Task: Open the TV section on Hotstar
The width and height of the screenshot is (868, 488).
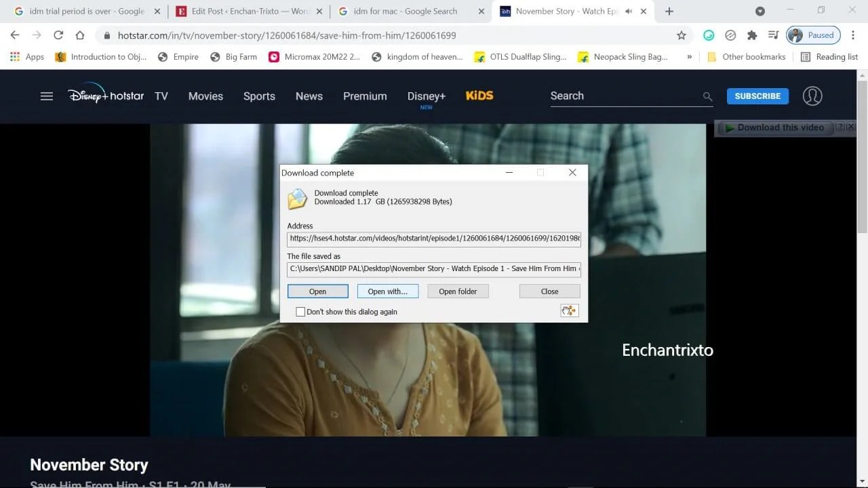Action: pyautogui.click(x=161, y=96)
